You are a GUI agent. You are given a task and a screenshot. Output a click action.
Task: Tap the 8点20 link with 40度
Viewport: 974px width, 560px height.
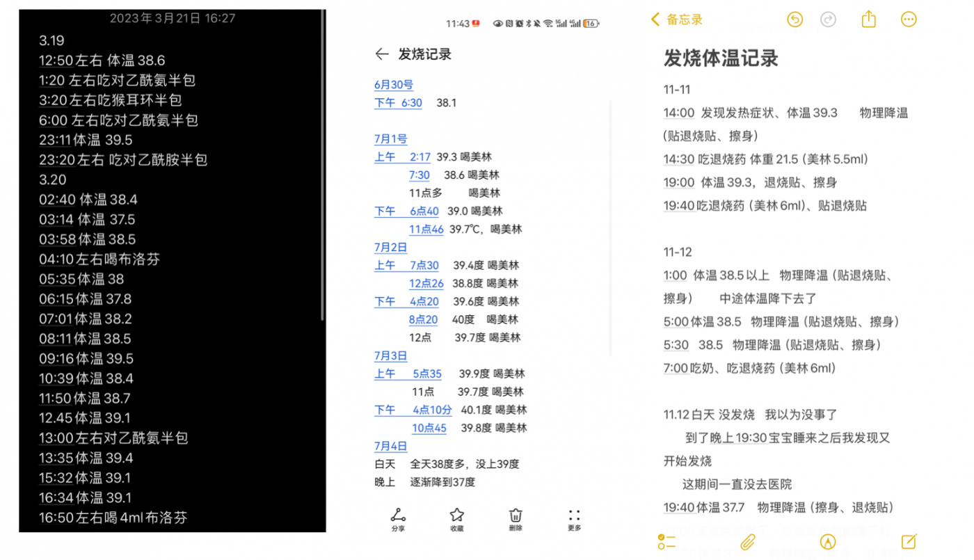click(x=424, y=320)
